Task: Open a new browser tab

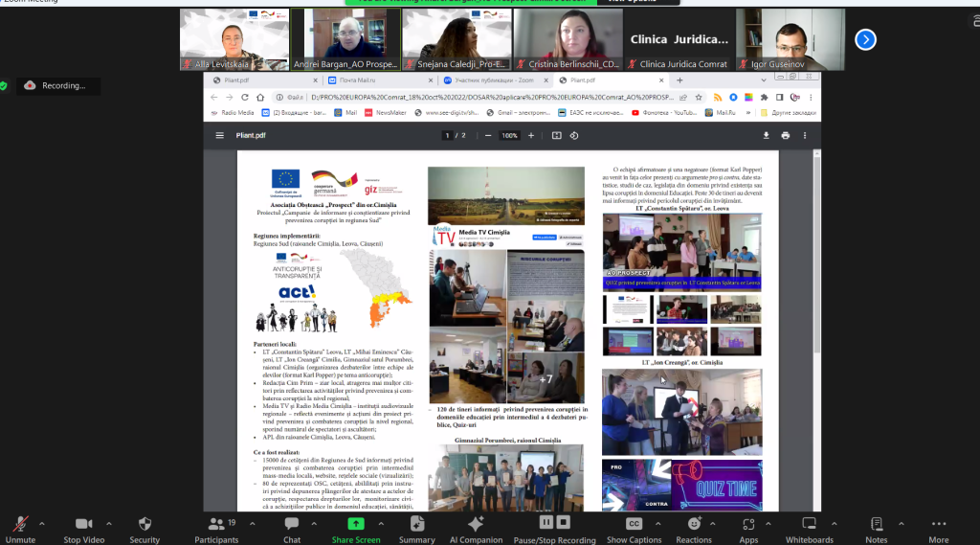Action: tap(679, 80)
